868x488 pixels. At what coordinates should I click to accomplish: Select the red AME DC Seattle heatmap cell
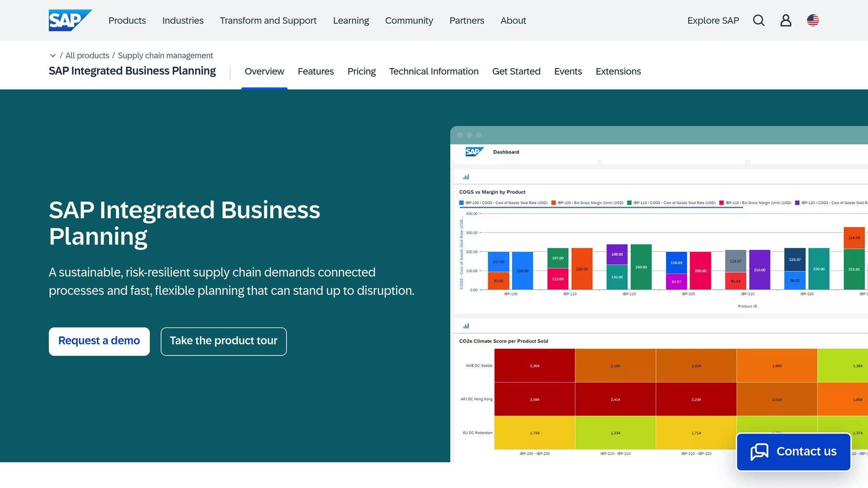pos(534,365)
